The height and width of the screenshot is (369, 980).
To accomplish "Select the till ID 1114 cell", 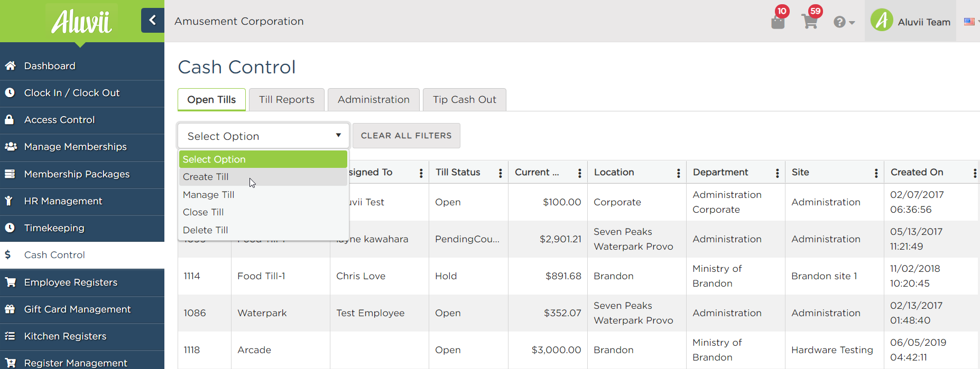I will 205,276.
